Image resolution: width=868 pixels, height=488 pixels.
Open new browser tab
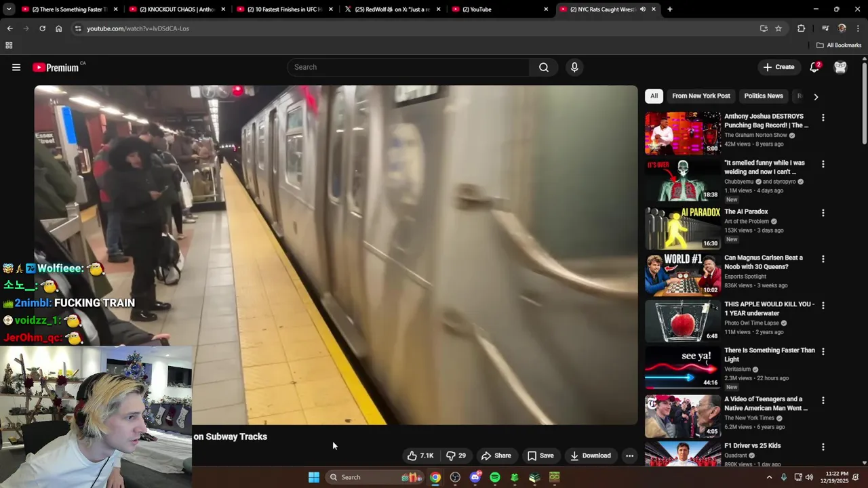pos(669,9)
